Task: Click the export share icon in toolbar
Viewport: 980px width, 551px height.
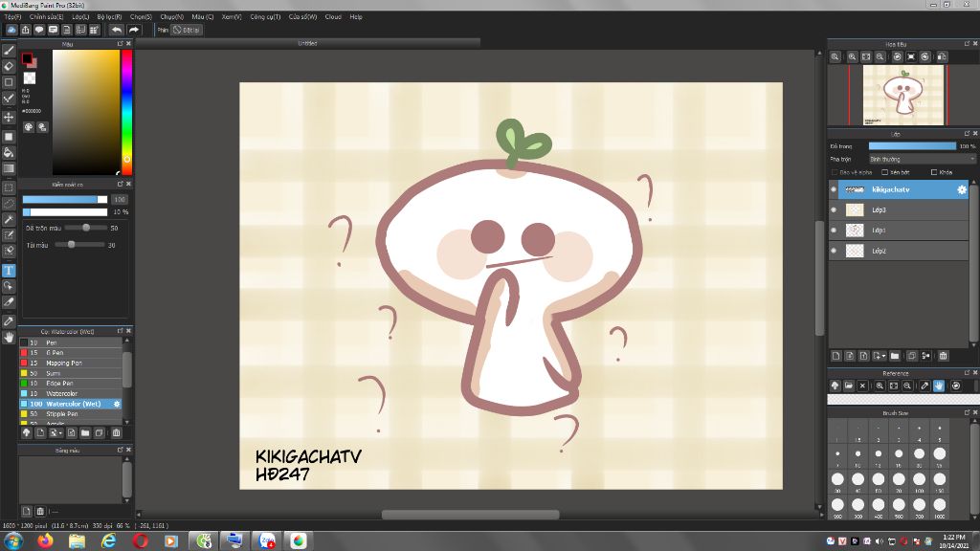Action: pyautogui.click(x=26, y=30)
